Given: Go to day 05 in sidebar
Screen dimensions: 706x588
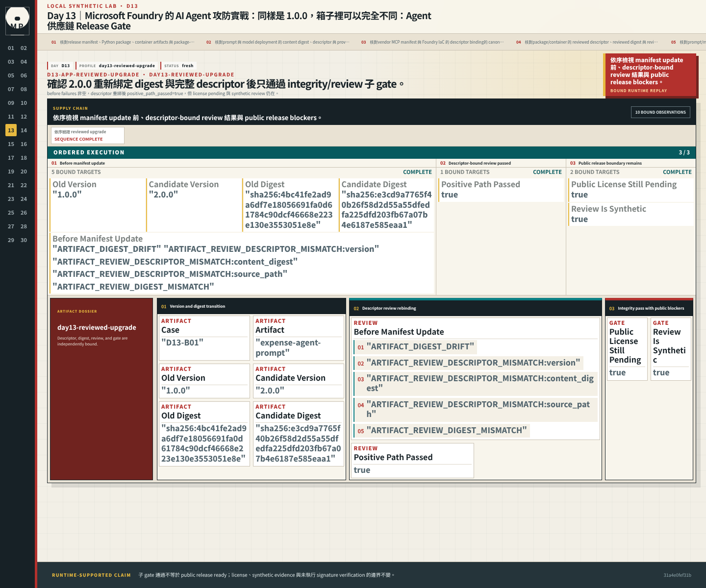Looking at the screenshot, I should point(11,75).
